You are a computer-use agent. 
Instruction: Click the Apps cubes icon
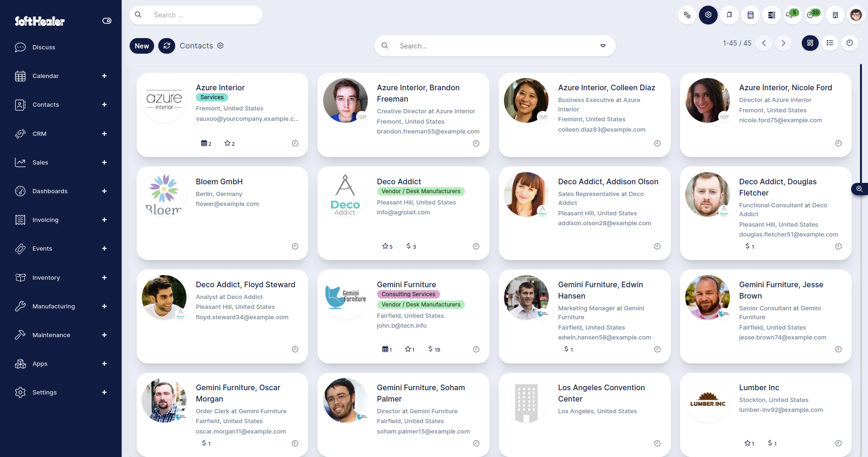[x=20, y=363]
